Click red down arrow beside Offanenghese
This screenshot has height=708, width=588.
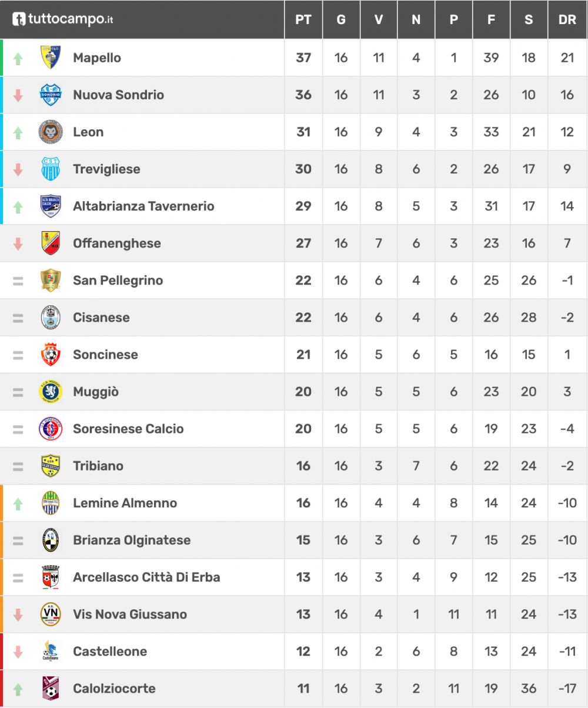click(x=18, y=243)
